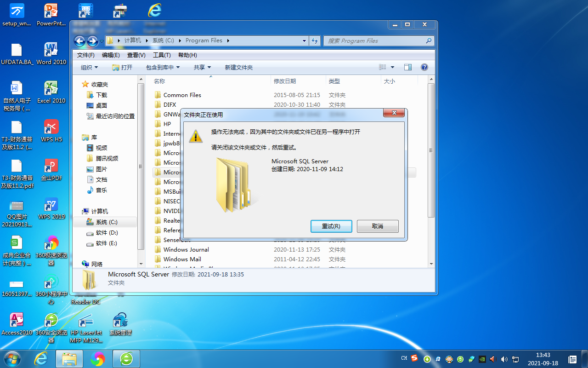
Task: Click the NVIDIA tray icon
Action: [x=482, y=359]
